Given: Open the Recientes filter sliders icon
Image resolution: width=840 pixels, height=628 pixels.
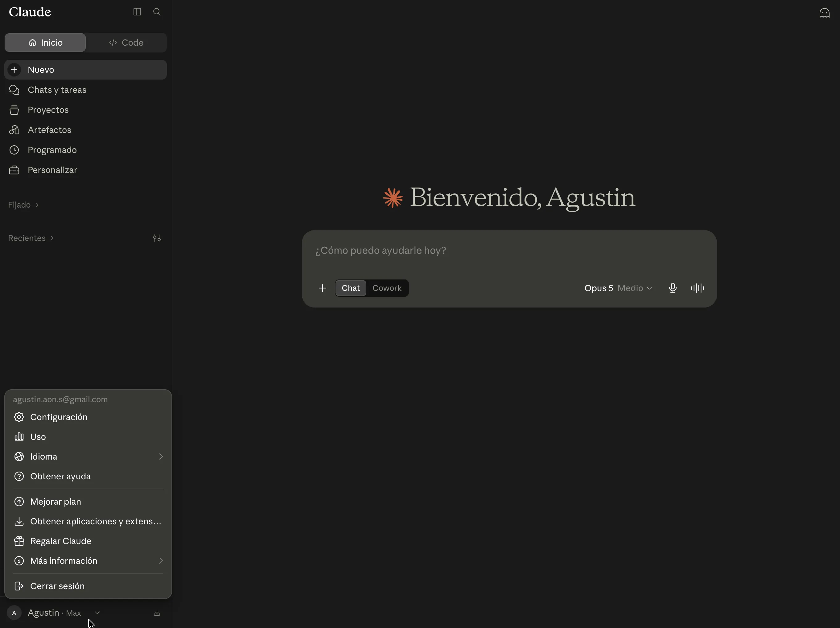Looking at the screenshot, I should pos(157,238).
